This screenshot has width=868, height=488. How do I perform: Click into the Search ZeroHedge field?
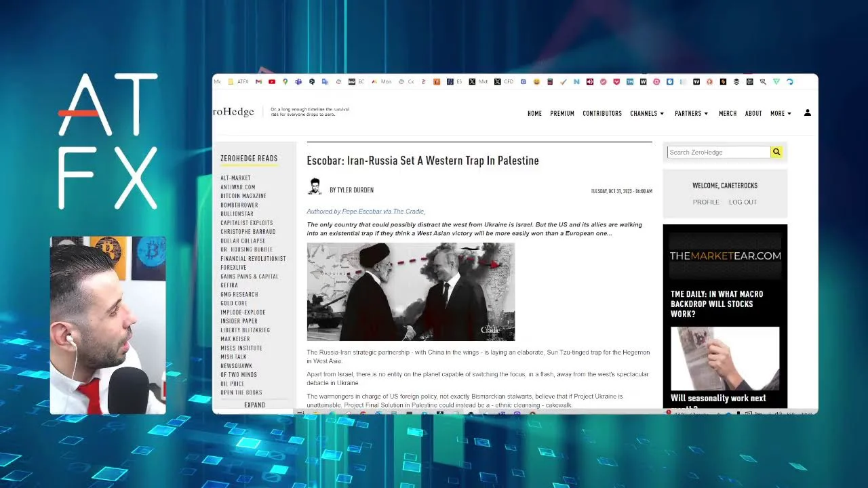(x=719, y=152)
